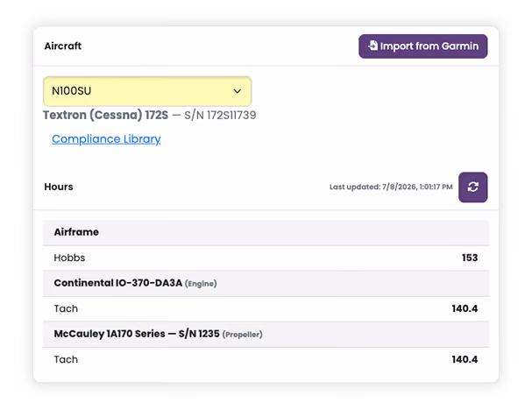Screen dimensions: 532x417
Task: Click the Hours section heading
Action: click(59, 187)
